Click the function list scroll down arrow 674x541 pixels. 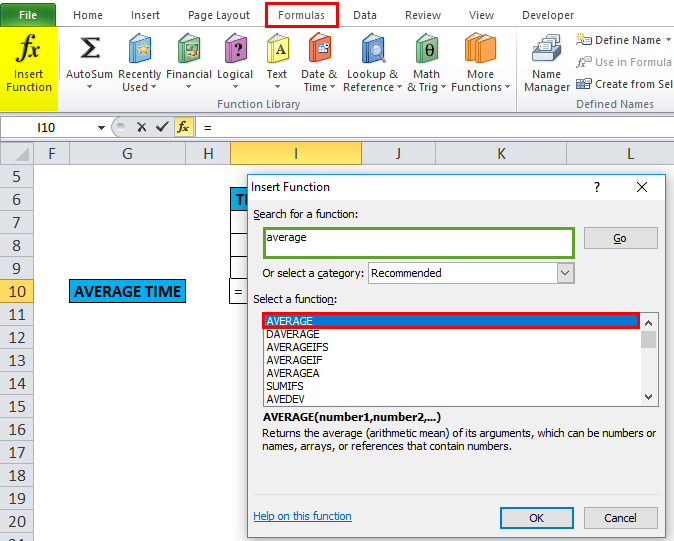(x=649, y=397)
